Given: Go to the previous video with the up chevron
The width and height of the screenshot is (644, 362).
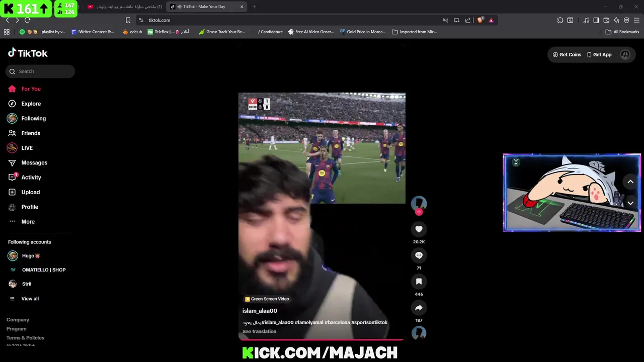Looking at the screenshot, I should (630, 182).
